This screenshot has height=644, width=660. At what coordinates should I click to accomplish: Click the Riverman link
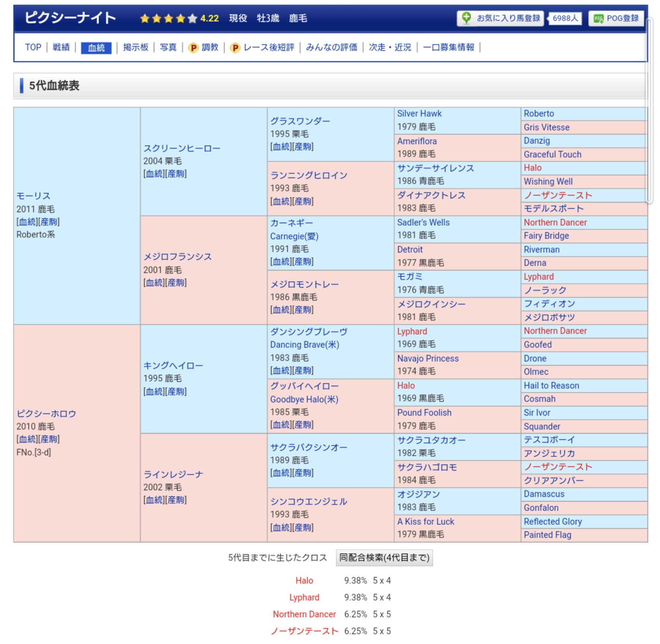pyautogui.click(x=542, y=250)
